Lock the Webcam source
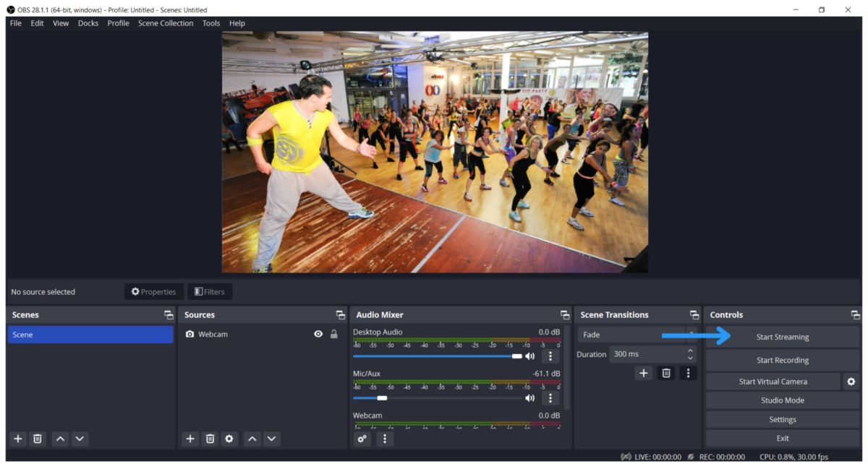Viewport: 868px width, 464px height. click(333, 334)
